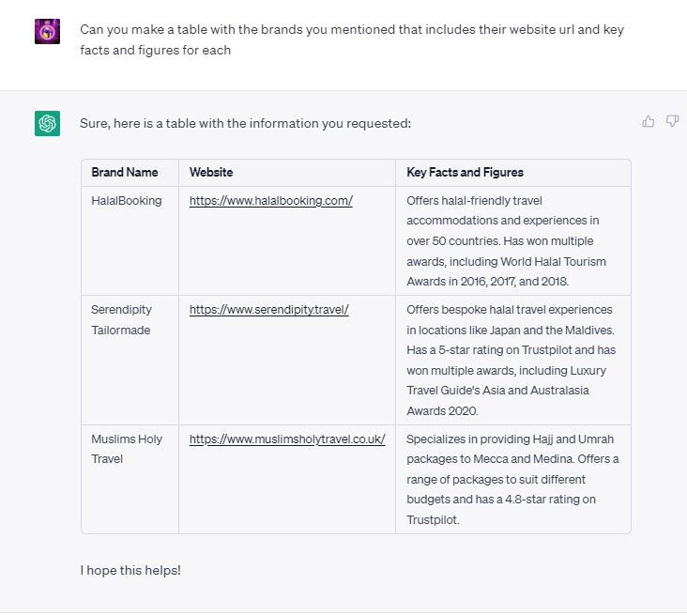
Task: Click the user profile avatar
Action: coord(48,31)
